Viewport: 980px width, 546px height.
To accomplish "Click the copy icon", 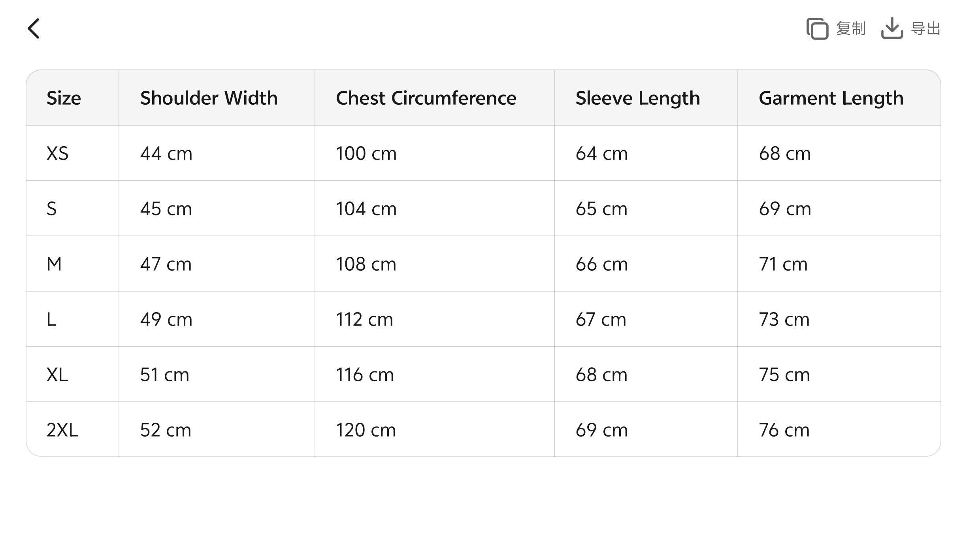I will tap(817, 29).
